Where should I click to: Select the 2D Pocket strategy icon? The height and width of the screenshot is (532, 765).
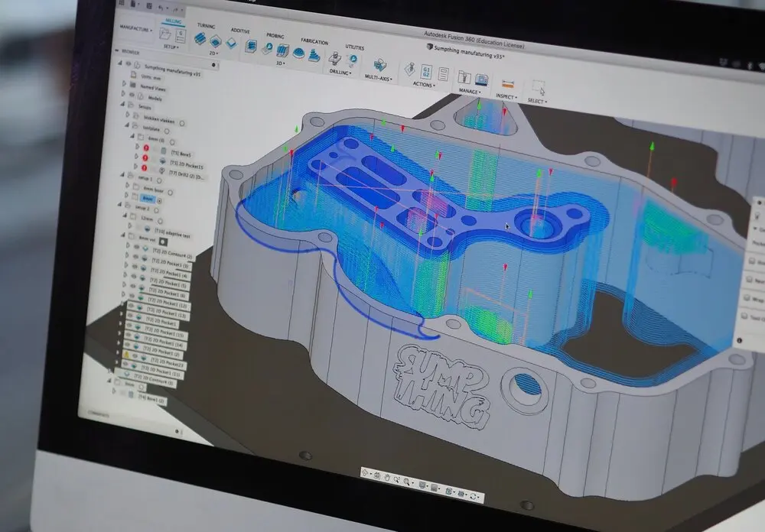(215, 41)
